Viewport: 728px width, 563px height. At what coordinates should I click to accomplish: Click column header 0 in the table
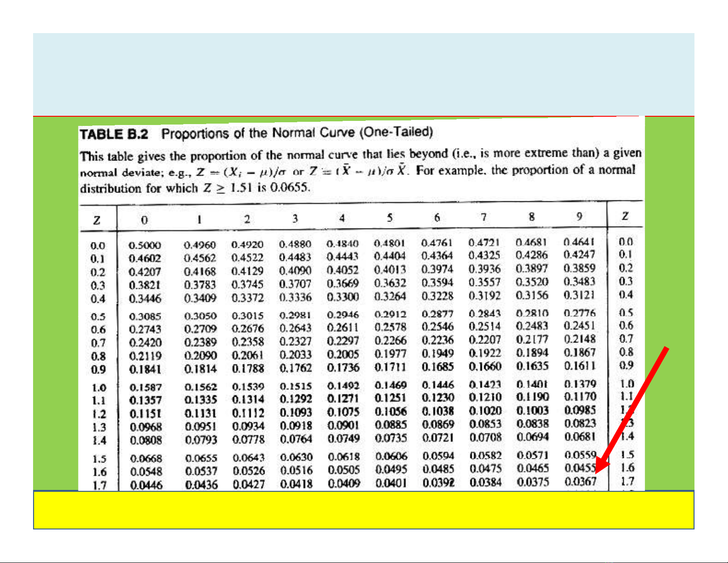click(x=144, y=220)
